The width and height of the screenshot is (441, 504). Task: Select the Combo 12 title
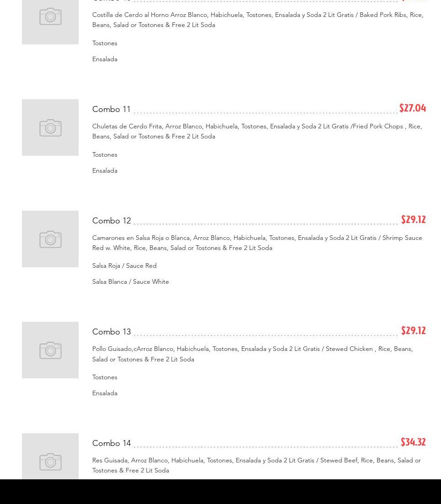tap(112, 221)
